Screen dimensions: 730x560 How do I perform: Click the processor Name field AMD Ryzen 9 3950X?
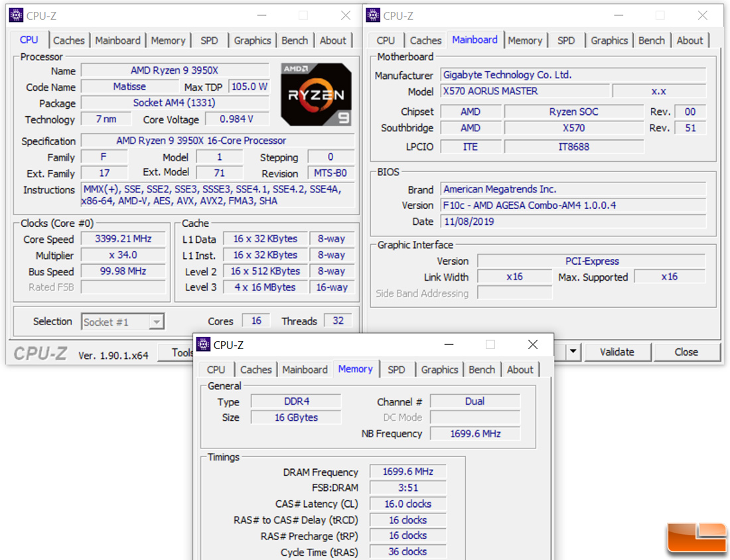tap(175, 70)
